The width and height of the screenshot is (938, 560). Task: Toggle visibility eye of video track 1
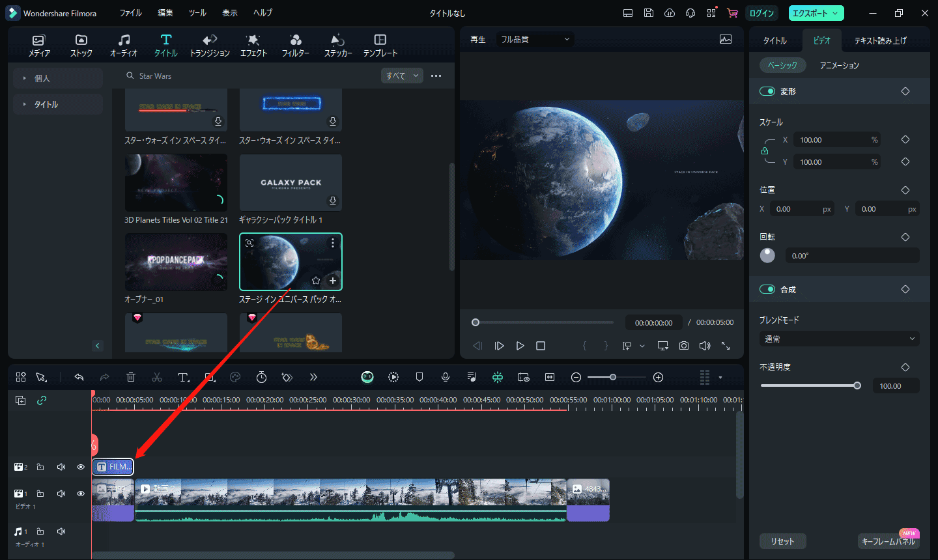pyautogui.click(x=81, y=494)
